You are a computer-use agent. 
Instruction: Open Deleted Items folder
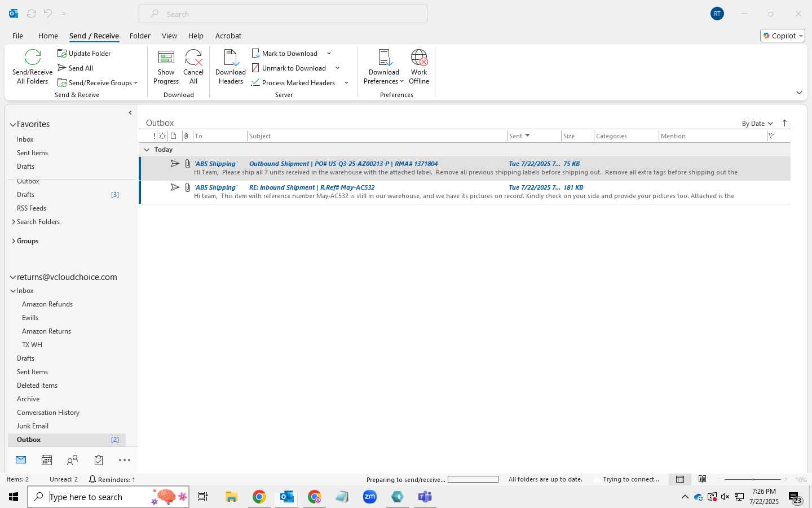point(37,386)
